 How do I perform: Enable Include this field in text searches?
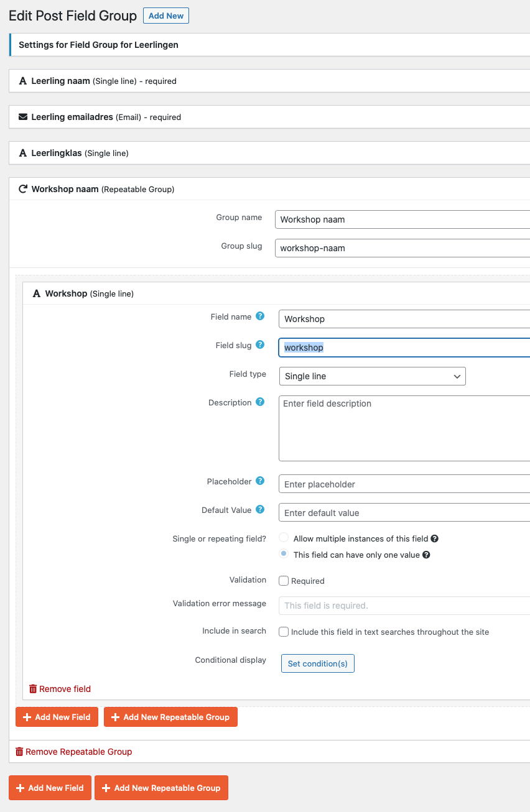coord(284,632)
